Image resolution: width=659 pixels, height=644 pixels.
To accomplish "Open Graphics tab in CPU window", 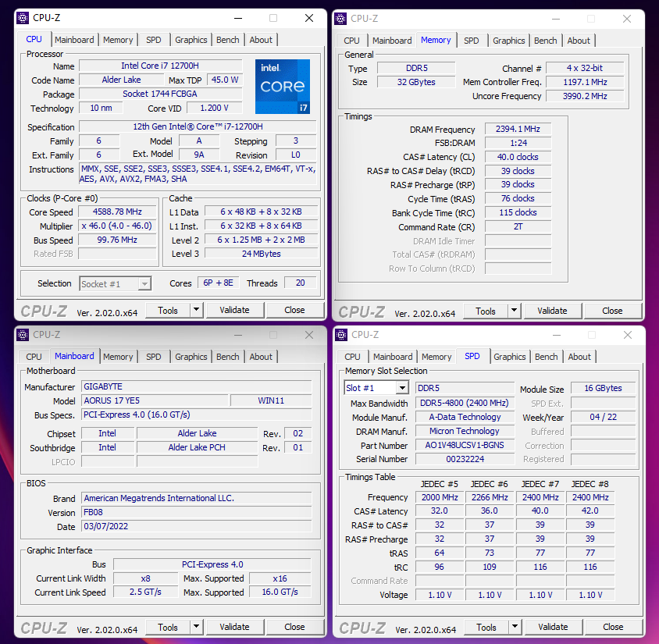I will (191, 40).
